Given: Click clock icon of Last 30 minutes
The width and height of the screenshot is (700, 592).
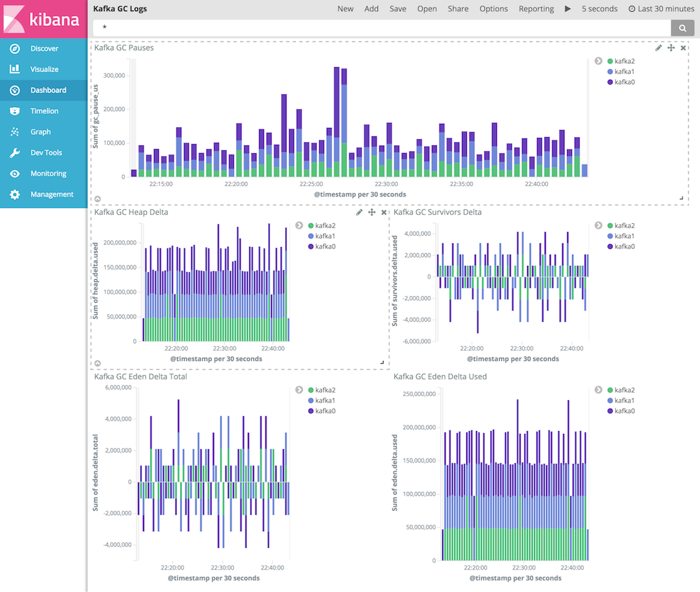Looking at the screenshot, I should [x=631, y=9].
